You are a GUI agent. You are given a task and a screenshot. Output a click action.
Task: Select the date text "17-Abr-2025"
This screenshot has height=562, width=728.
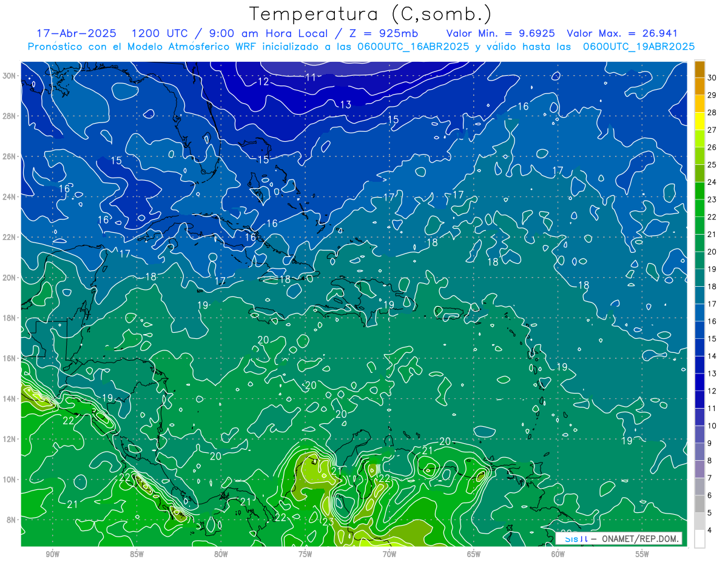[x=77, y=33]
